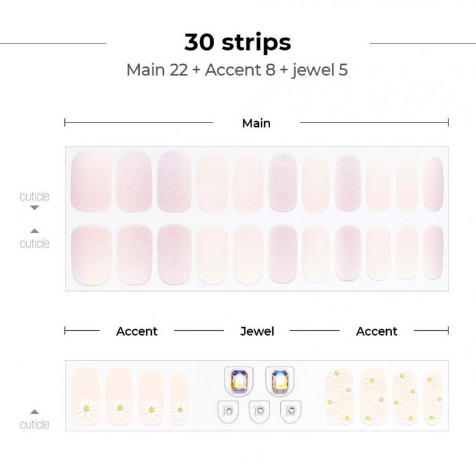Click the "Jewel" section label
Viewport: 476px width, 476px height.
[257, 331]
